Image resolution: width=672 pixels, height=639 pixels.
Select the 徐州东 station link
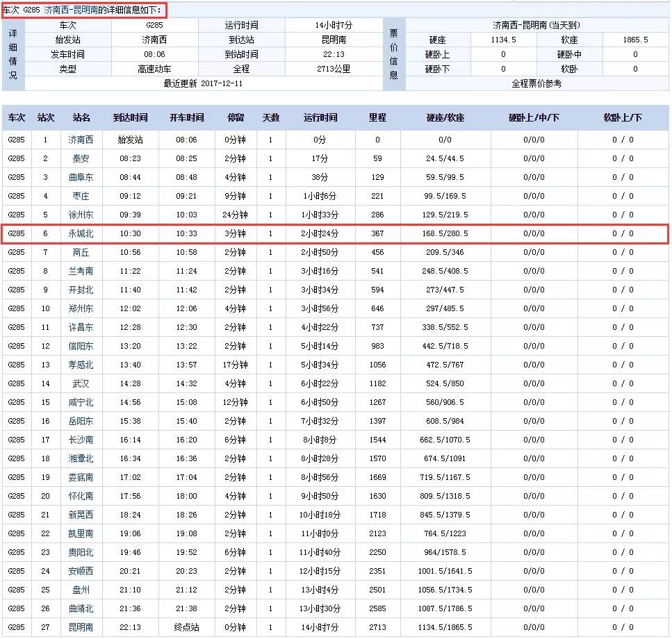[81, 215]
